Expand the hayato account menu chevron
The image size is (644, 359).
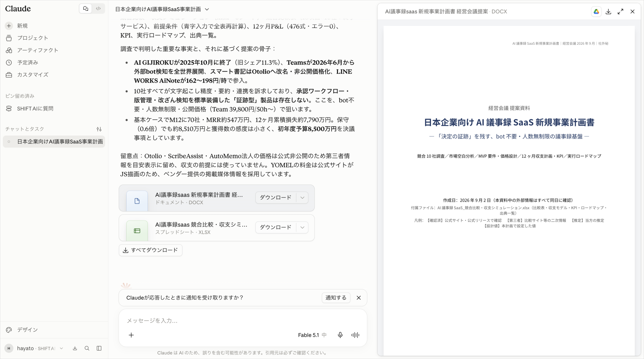[61, 349]
